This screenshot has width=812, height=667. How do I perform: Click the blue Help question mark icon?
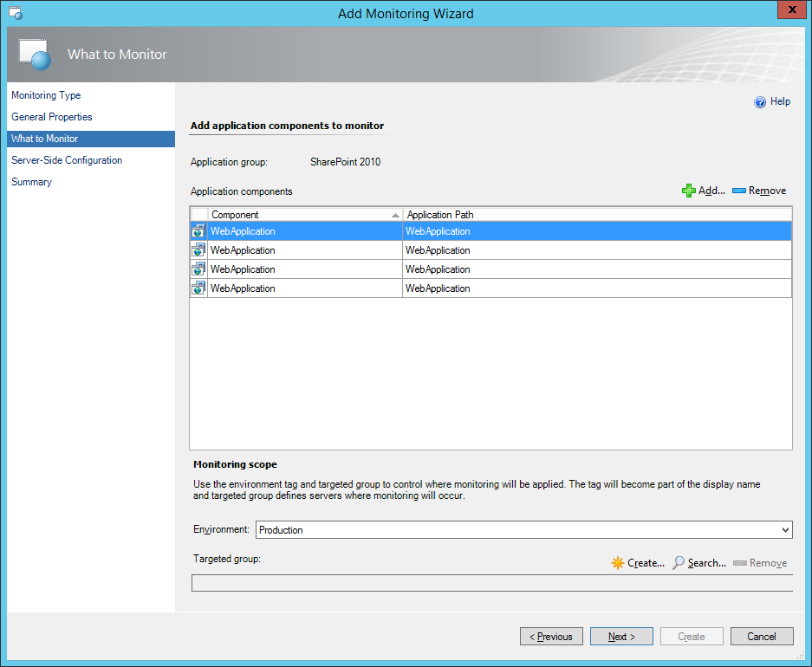[x=760, y=102]
